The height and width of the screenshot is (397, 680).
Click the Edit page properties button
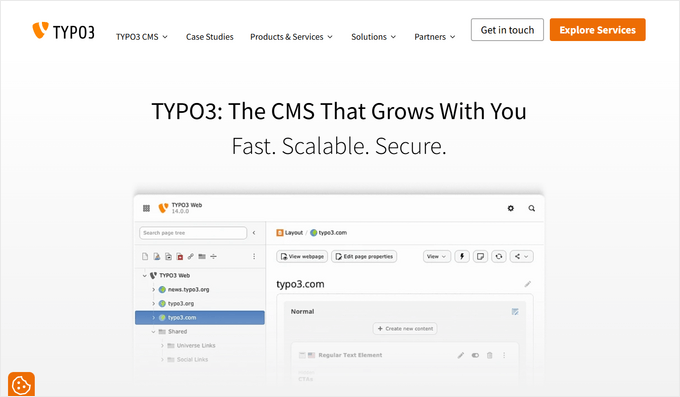[x=364, y=256]
